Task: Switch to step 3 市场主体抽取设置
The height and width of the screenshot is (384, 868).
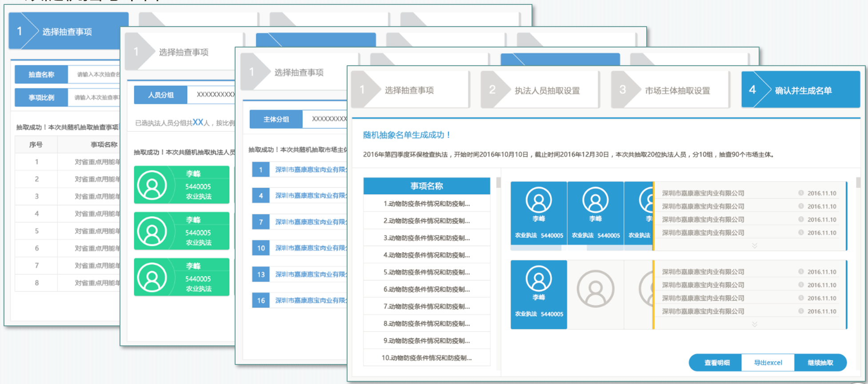Action: click(670, 91)
